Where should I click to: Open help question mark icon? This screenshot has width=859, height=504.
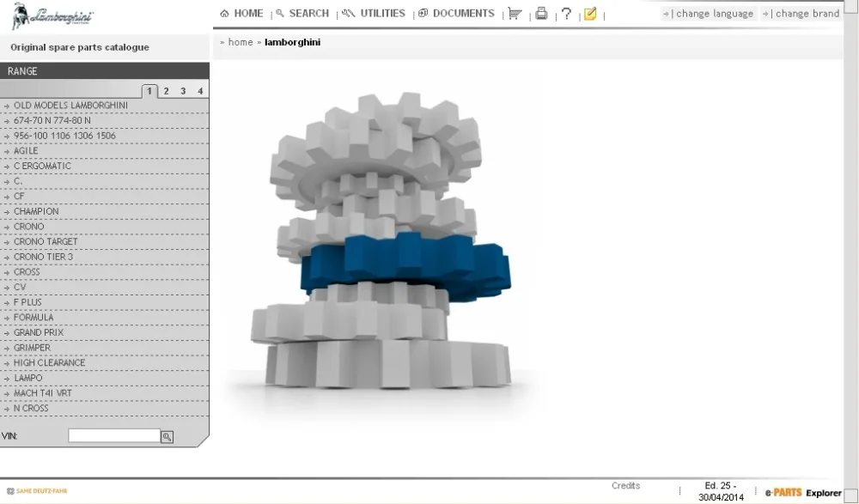(566, 14)
